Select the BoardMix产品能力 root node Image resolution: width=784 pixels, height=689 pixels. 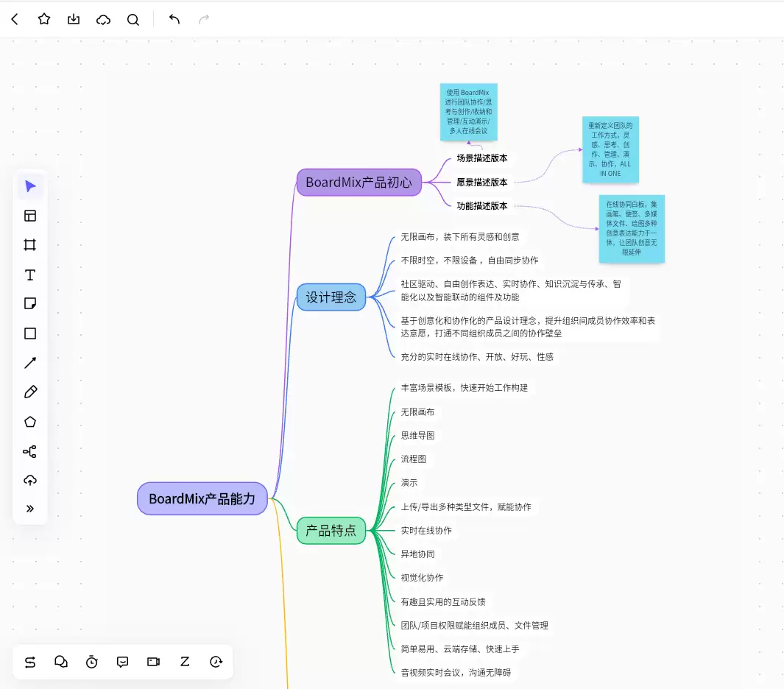pos(202,498)
